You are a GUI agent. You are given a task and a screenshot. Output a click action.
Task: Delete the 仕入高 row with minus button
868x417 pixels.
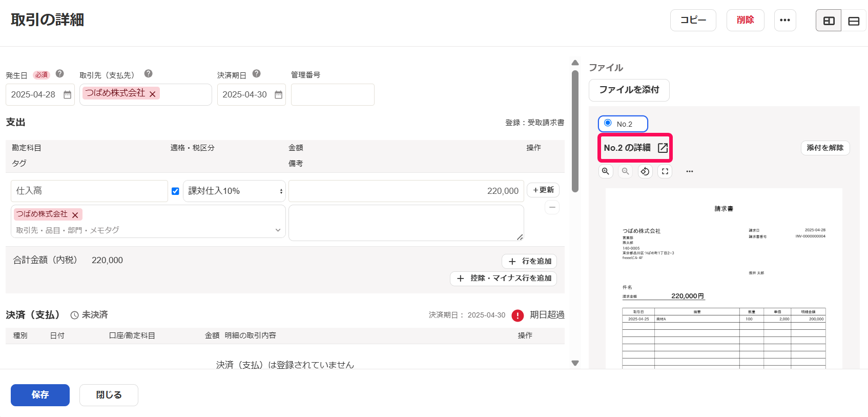coord(552,207)
